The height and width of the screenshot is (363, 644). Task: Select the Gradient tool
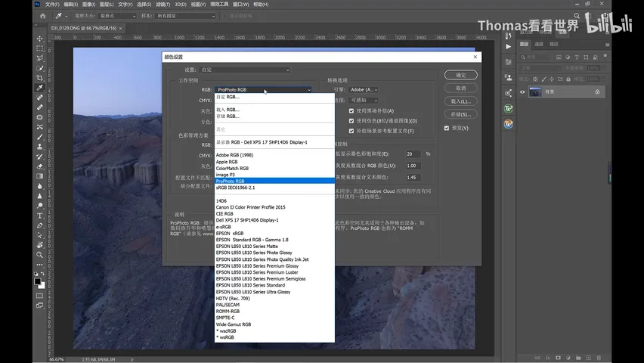[40, 176]
